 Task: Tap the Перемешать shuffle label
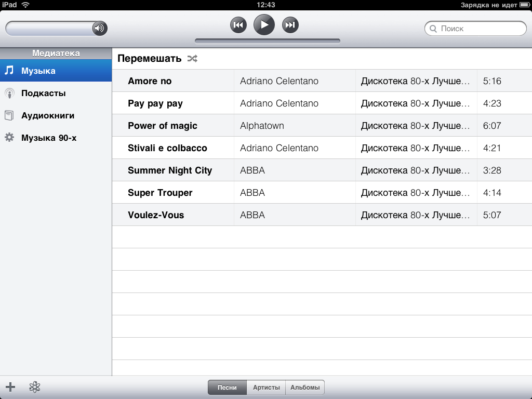coord(149,59)
